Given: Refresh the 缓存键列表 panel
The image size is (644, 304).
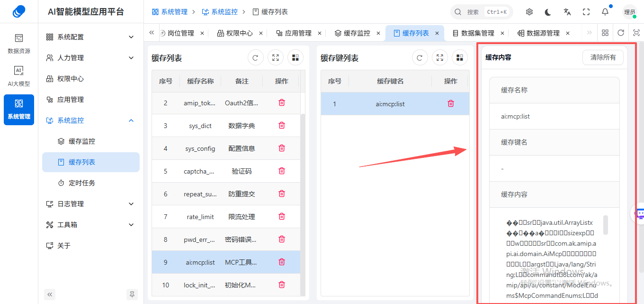Looking at the screenshot, I should pyautogui.click(x=420, y=58).
